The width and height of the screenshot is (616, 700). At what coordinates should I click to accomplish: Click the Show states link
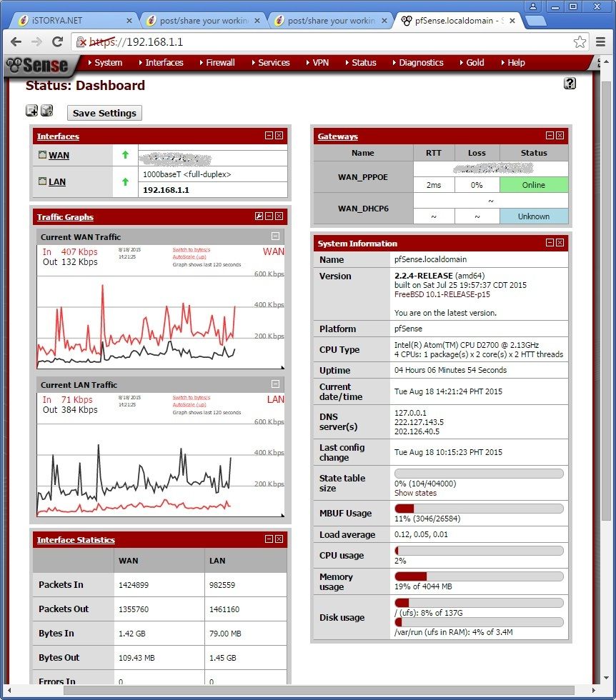415,494
